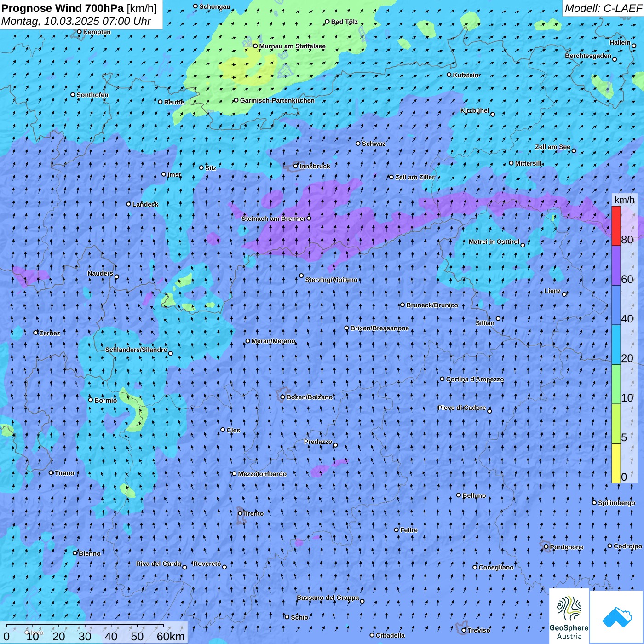Click the Bruneck/Brunico label

pyautogui.click(x=432, y=305)
